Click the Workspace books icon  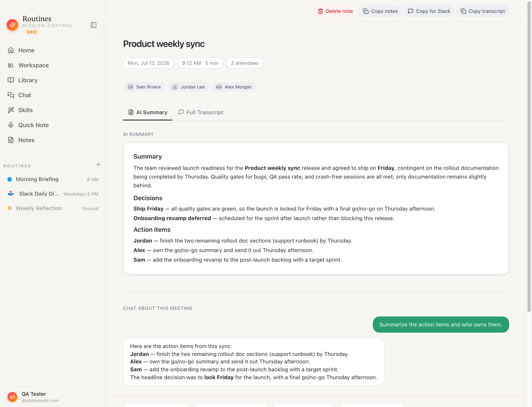pos(11,65)
